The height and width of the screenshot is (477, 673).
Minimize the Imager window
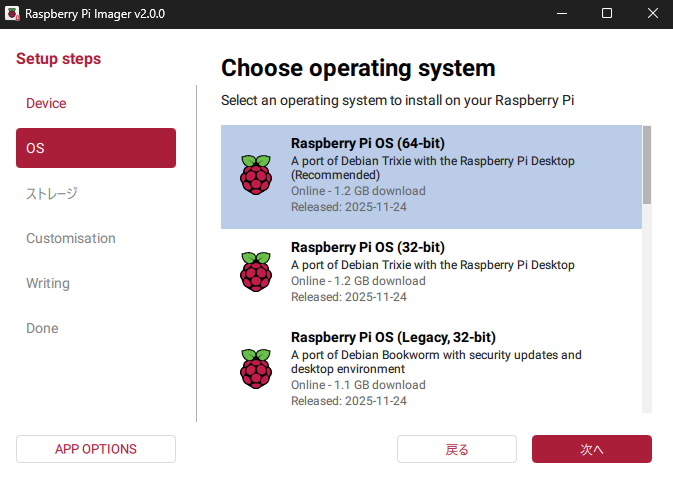(x=560, y=14)
